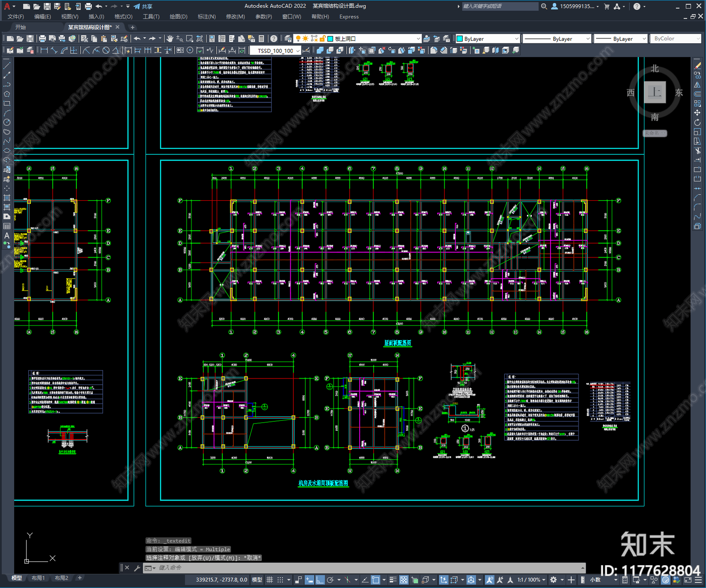Screen dimensions: 706x588
Task: Click the Make Object's Layer Current icon
Action: [x=427, y=39]
